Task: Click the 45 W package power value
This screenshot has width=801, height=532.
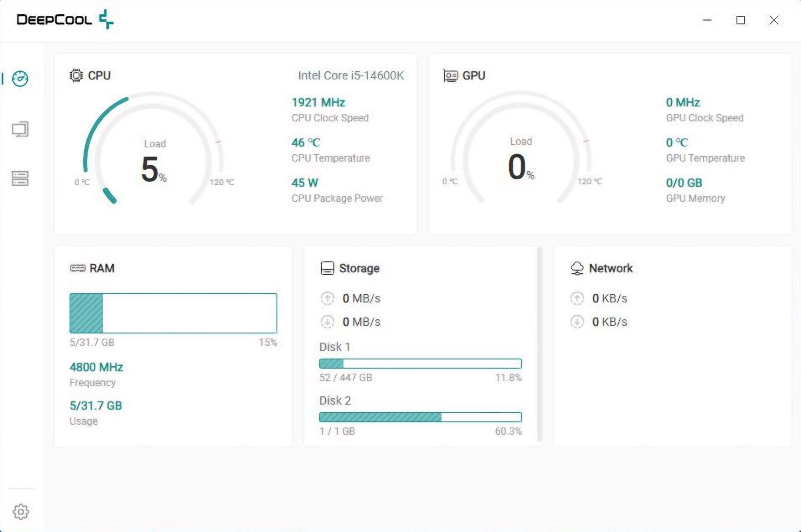Action: point(305,183)
